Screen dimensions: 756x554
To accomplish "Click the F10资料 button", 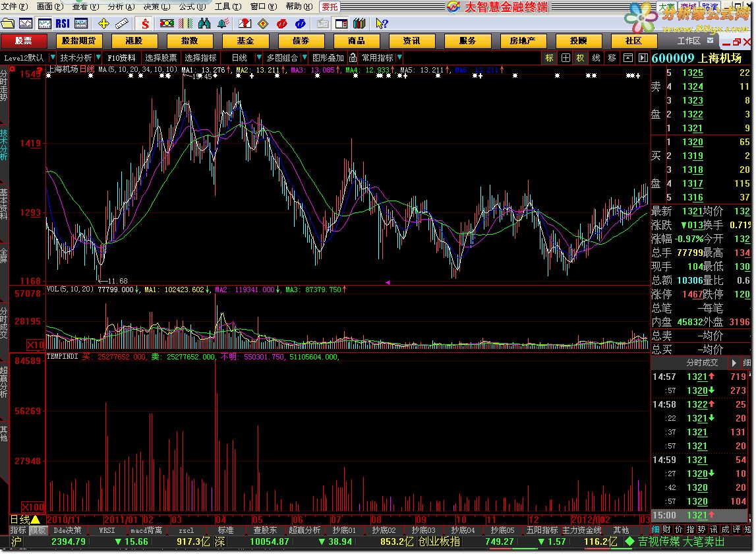I will [121, 58].
